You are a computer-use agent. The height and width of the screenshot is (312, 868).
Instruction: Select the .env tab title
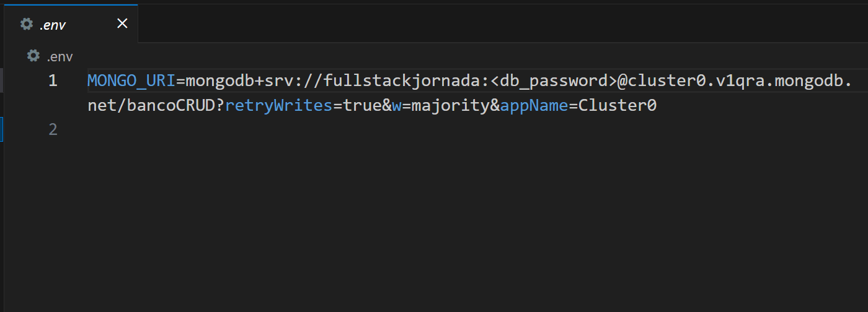[x=53, y=25]
